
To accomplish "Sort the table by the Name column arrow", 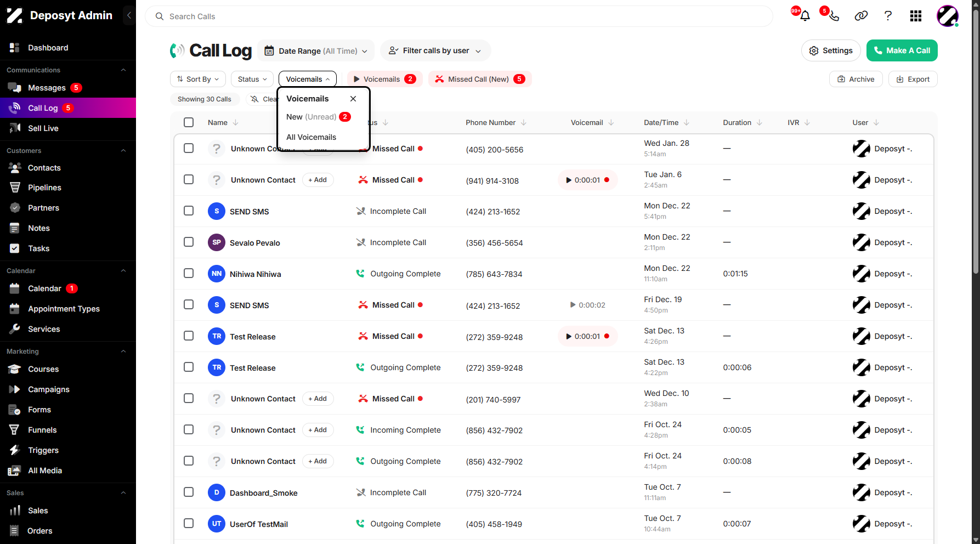I will (x=236, y=122).
